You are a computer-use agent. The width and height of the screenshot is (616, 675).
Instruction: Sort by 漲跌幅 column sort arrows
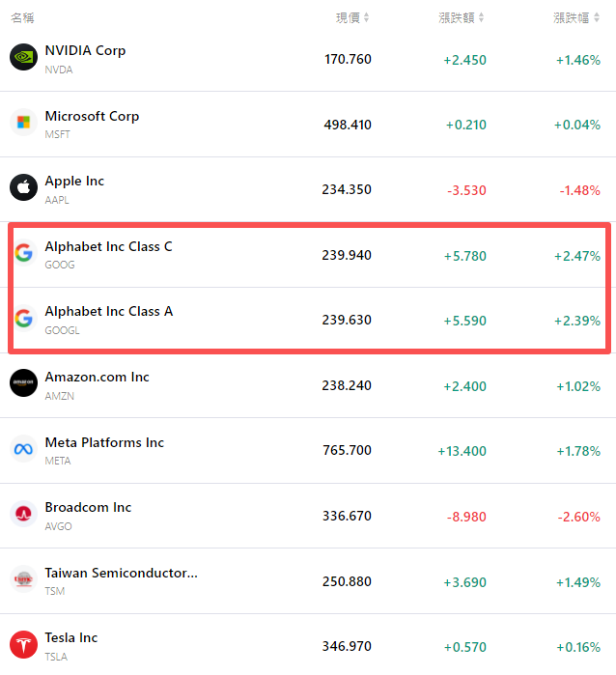[x=597, y=18]
